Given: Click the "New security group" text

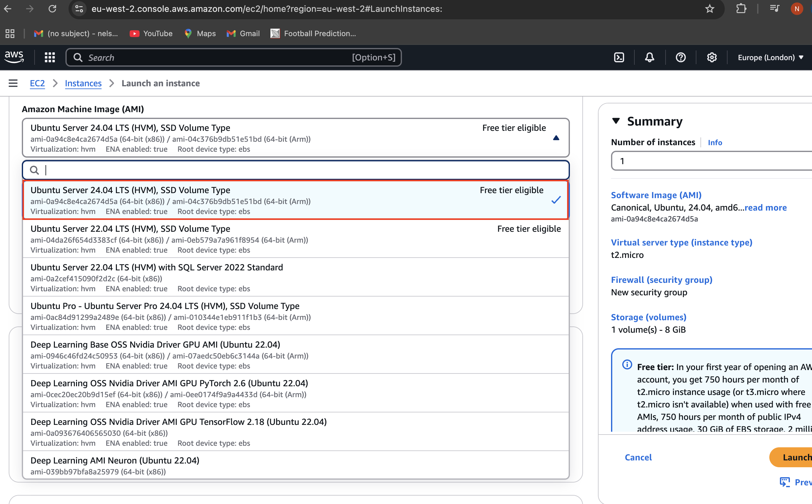Looking at the screenshot, I should coord(649,292).
